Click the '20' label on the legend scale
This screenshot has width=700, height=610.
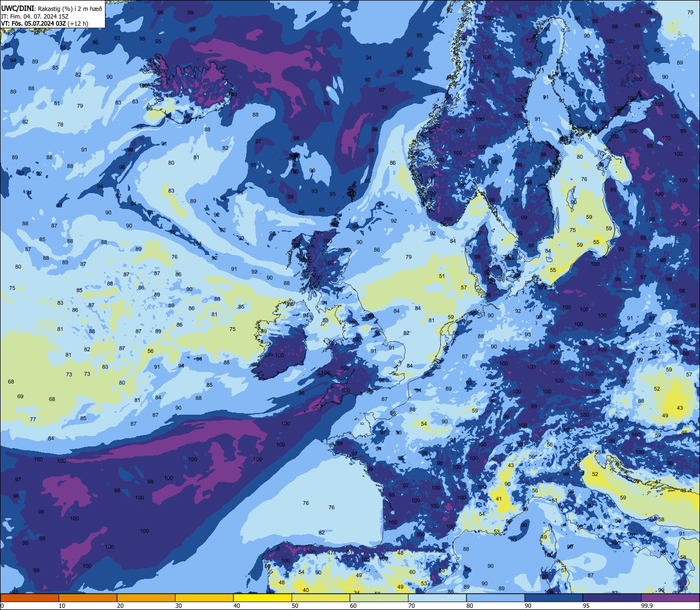pos(120,606)
